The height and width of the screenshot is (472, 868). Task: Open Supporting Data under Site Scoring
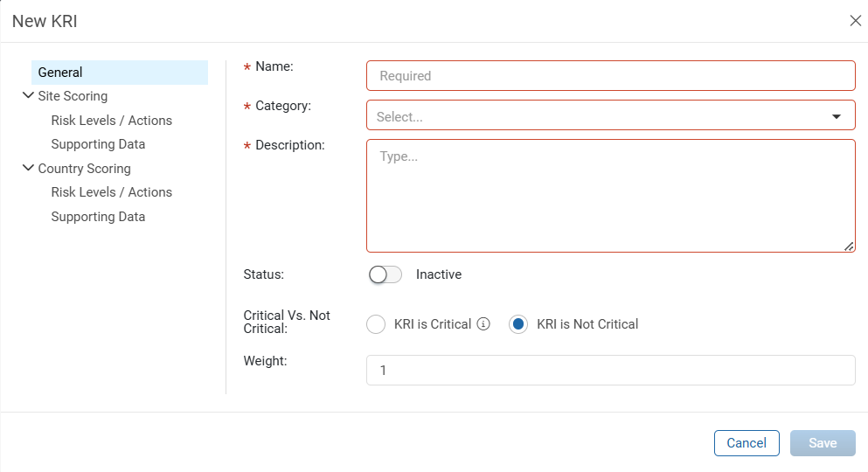(x=98, y=144)
